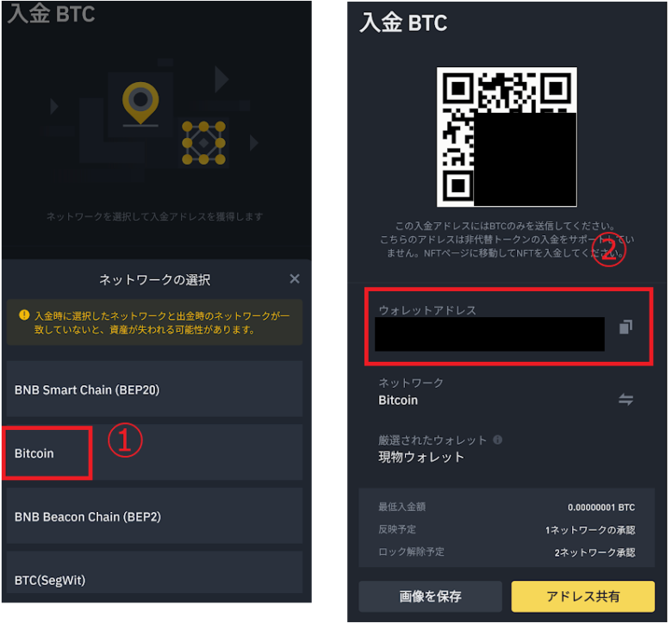Screen dimensions: 672x623
Task: Choose BNB Beacon Chain (BEP2) network
Action: 154,516
